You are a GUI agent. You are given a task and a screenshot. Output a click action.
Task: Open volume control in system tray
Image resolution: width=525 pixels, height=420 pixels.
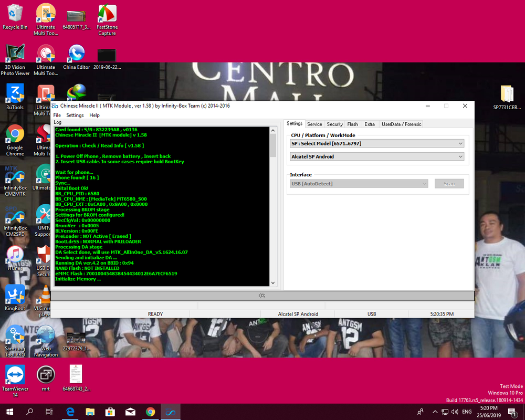click(455, 412)
